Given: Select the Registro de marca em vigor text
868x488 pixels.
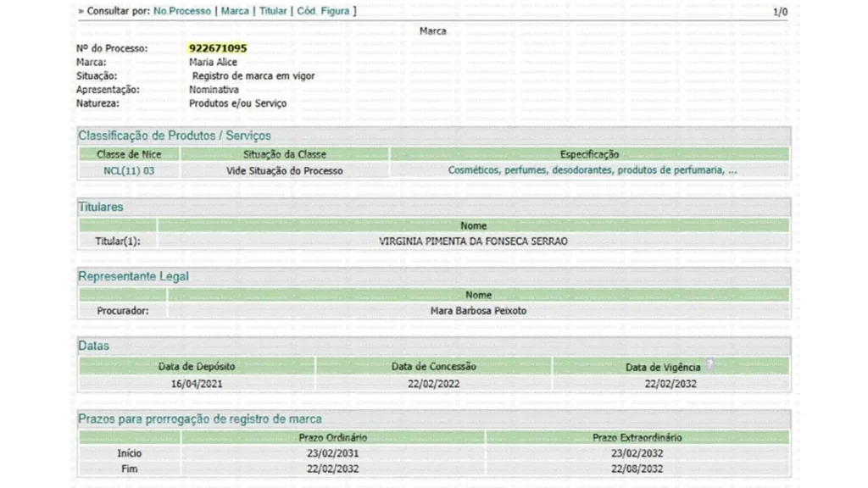Looking at the screenshot, I should pos(253,75).
